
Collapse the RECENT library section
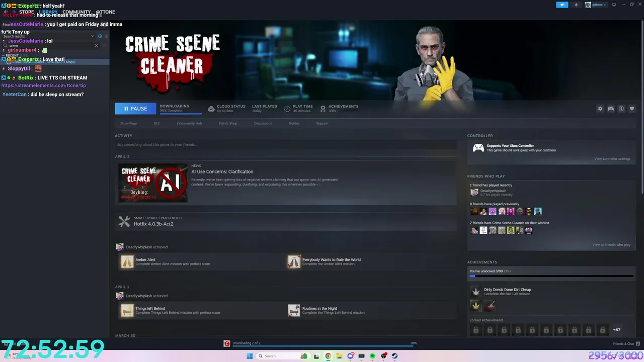click(x=12, y=56)
